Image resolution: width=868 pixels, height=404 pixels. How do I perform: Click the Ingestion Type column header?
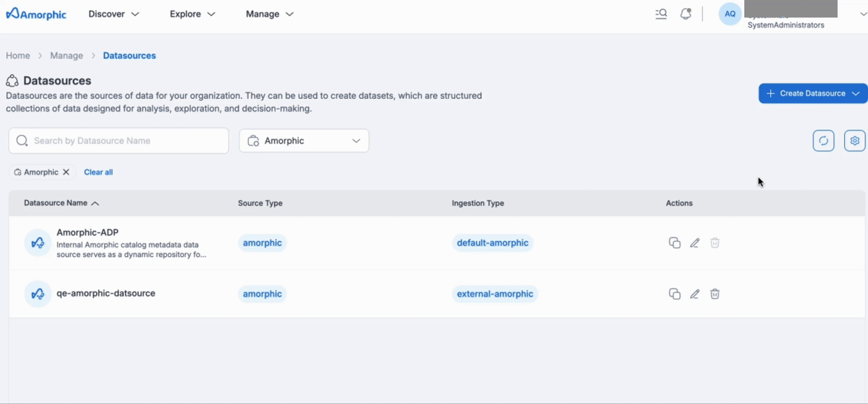pos(478,203)
